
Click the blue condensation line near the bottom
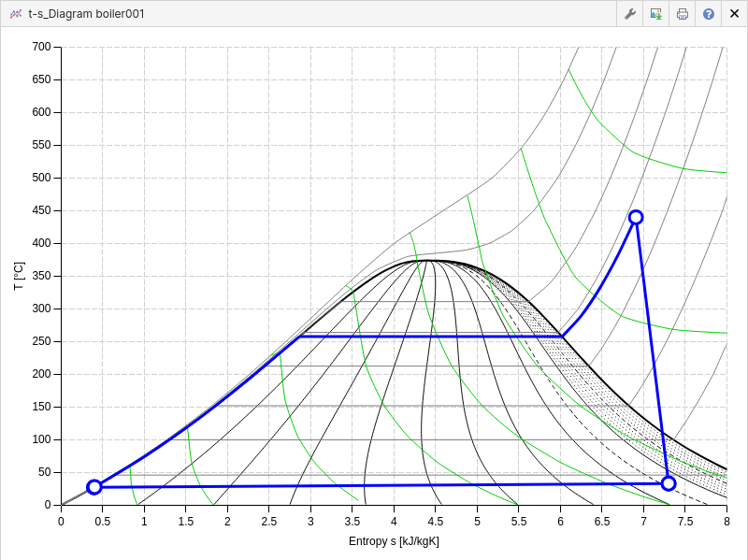(374, 485)
